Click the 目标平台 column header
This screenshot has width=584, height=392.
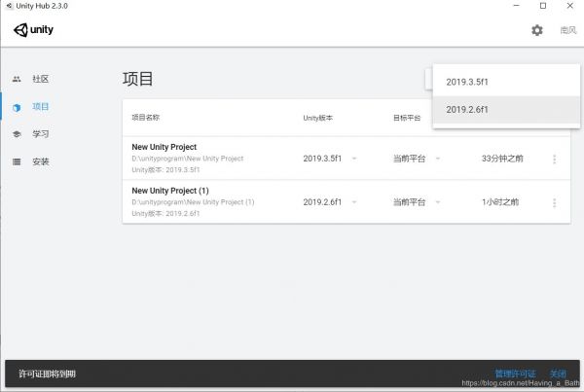(x=407, y=118)
